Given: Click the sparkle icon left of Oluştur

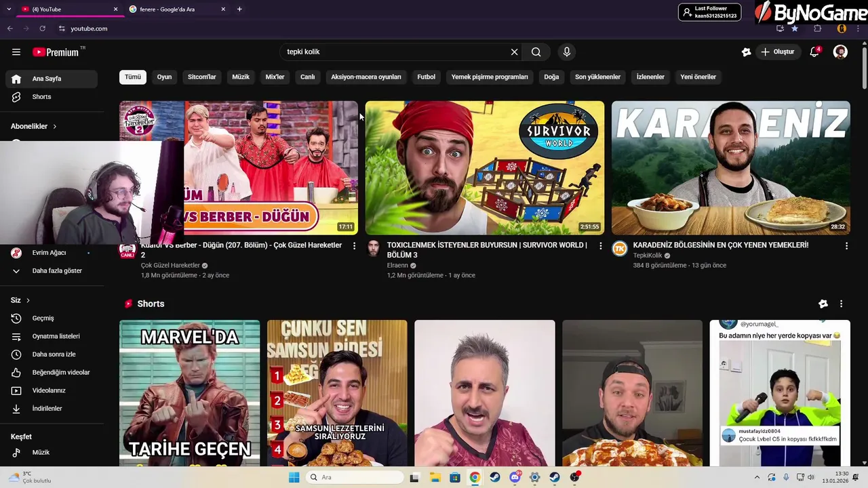Looking at the screenshot, I should (746, 52).
